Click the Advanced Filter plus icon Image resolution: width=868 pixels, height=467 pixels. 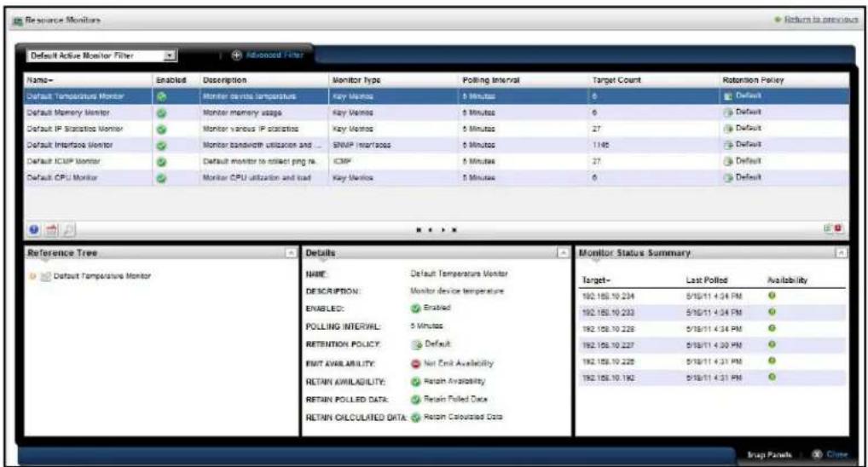236,55
